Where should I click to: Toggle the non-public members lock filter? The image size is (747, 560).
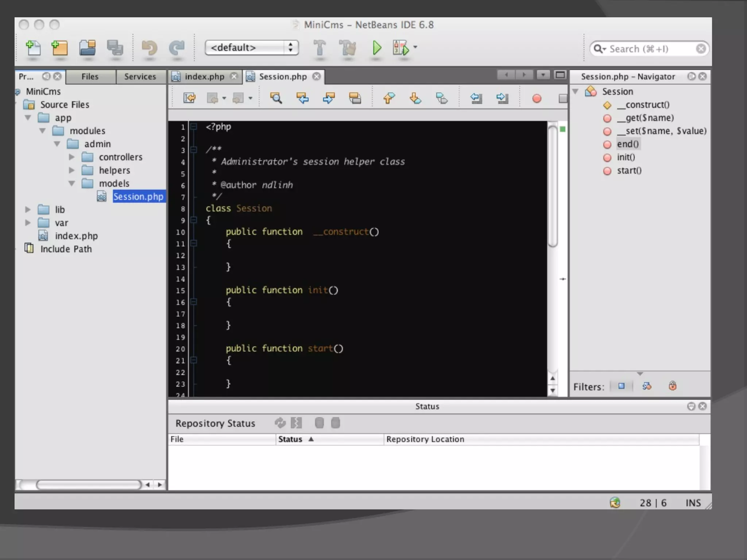(x=673, y=386)
